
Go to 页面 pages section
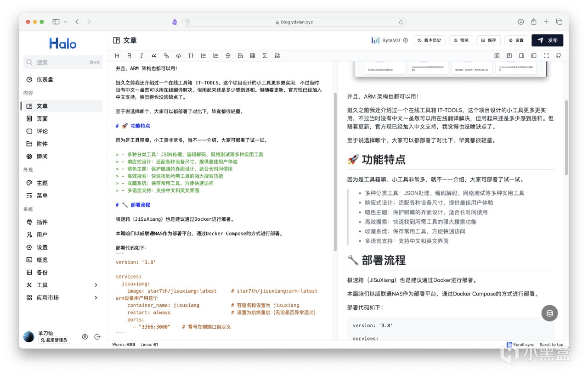[x=63, y=118]
